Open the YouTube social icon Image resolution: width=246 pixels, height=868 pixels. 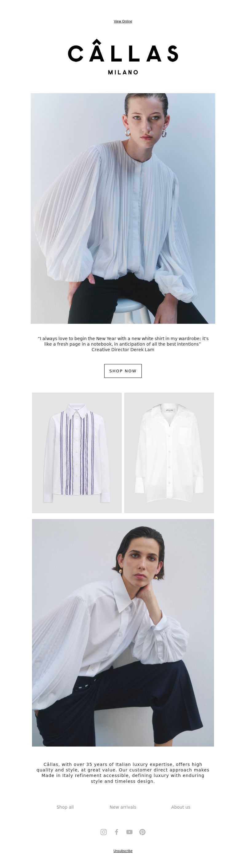(129, 832)
